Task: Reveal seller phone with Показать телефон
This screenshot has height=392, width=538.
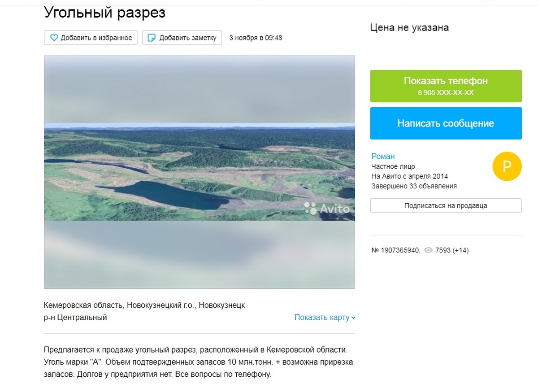Action: tap(446, 86)
